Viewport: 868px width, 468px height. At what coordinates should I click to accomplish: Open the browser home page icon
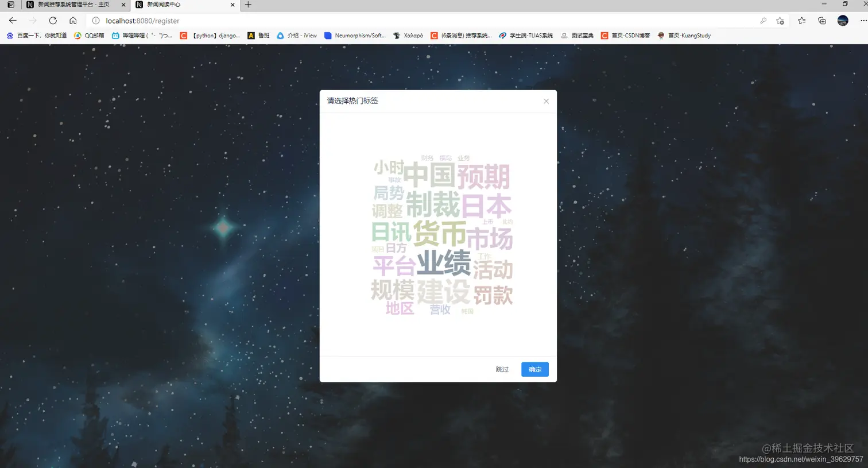pyautogui.click(x=73, y=21)
